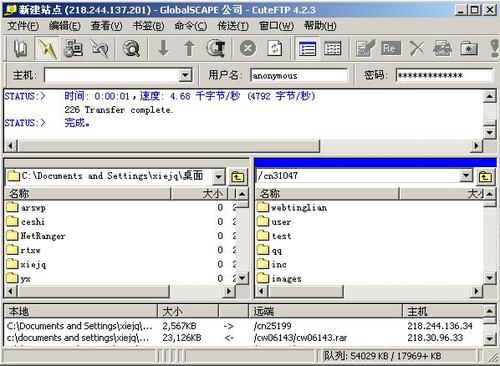Open the Site Manager book icon
Screen dimensions: 500x366
(x=21, y=49)
